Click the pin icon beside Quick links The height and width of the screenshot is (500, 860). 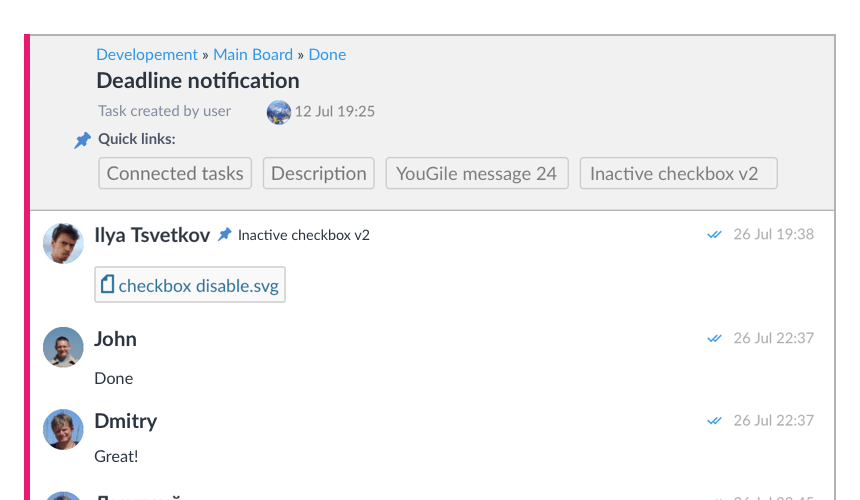82,140
